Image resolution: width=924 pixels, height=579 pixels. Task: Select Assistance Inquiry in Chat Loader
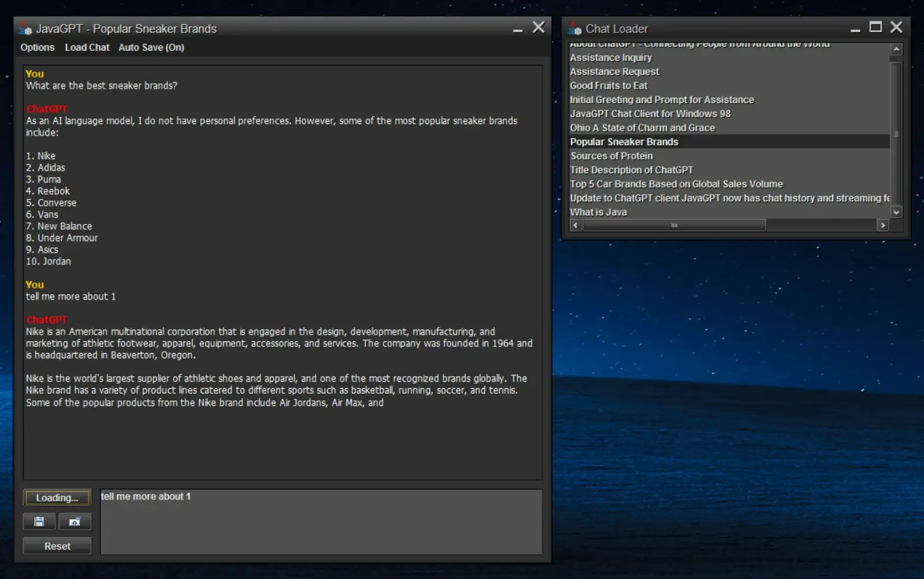click(729, 58)
